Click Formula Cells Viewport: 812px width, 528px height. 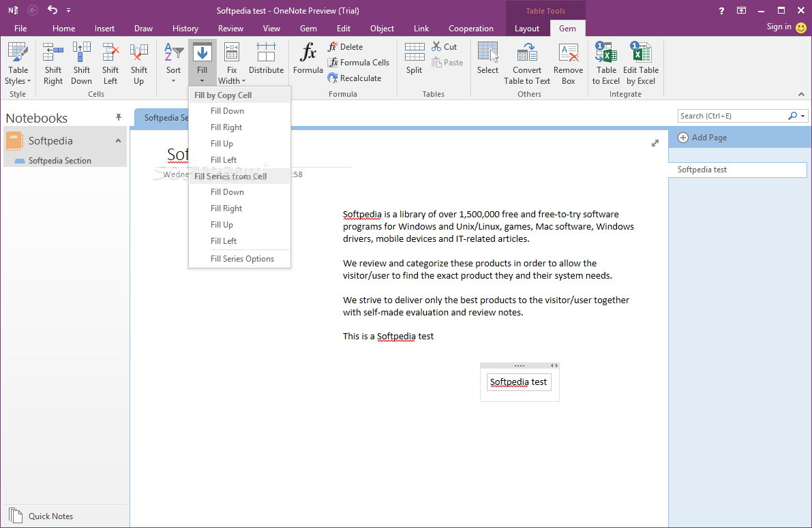[359, 62]
